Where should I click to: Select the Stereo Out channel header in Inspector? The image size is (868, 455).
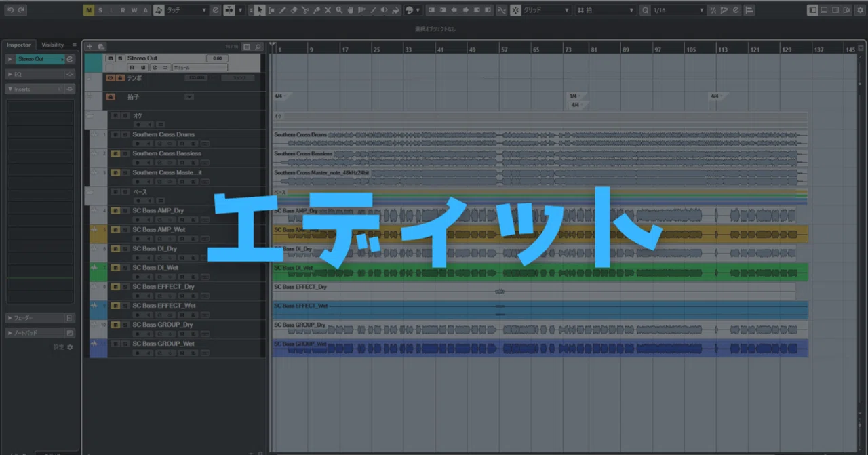coord(40,59)
